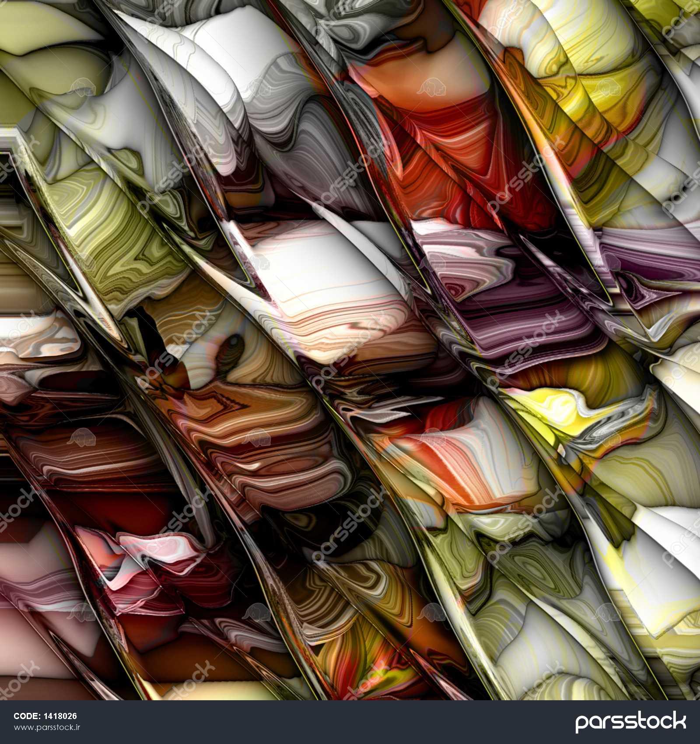Click the black footer bar beside the code
The width and height of the screenshot is (700, 744).
pos(306,722)
